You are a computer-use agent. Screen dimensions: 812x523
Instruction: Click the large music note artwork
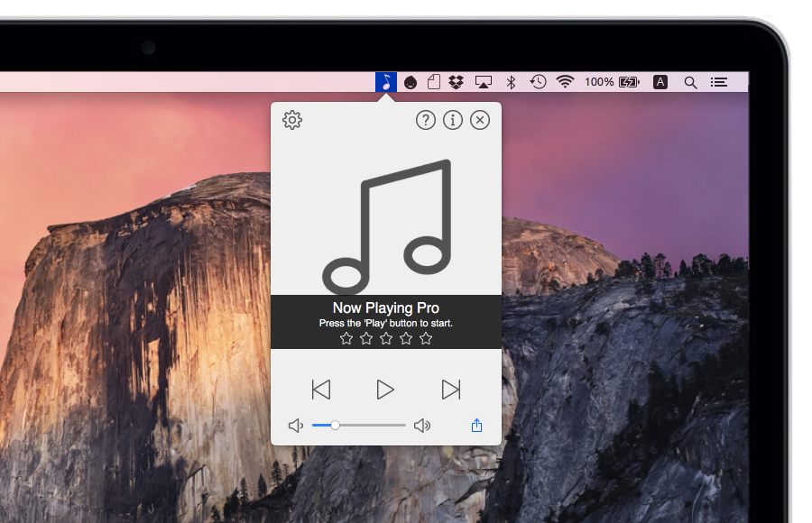[386, 227]
